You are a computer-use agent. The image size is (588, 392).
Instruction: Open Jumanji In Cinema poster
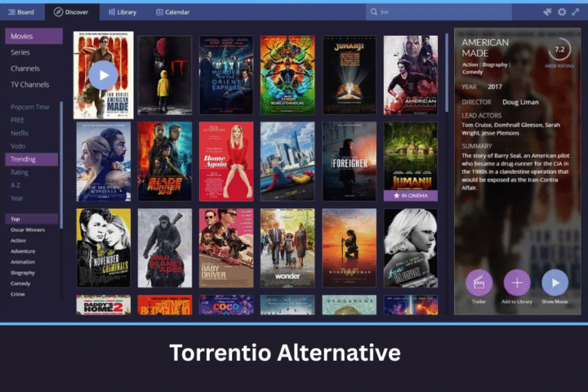410,162
